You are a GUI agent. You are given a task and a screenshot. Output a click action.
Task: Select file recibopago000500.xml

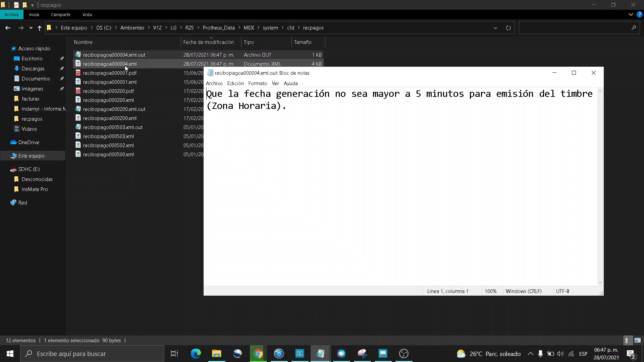click(108, 155)
